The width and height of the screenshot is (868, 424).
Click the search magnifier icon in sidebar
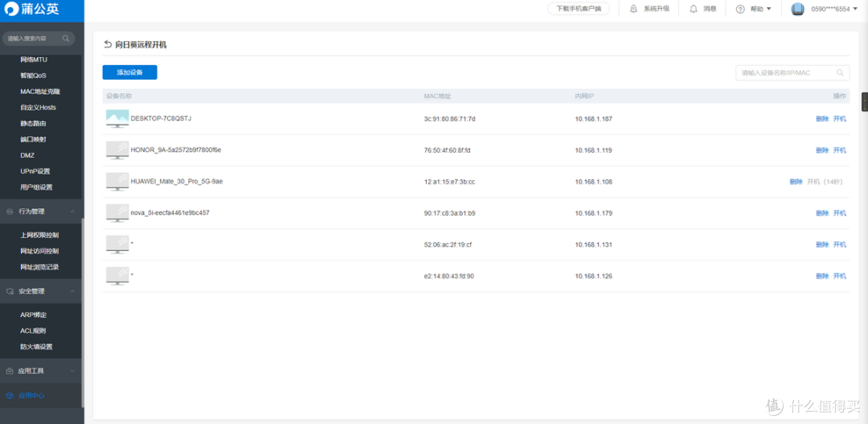66,39
